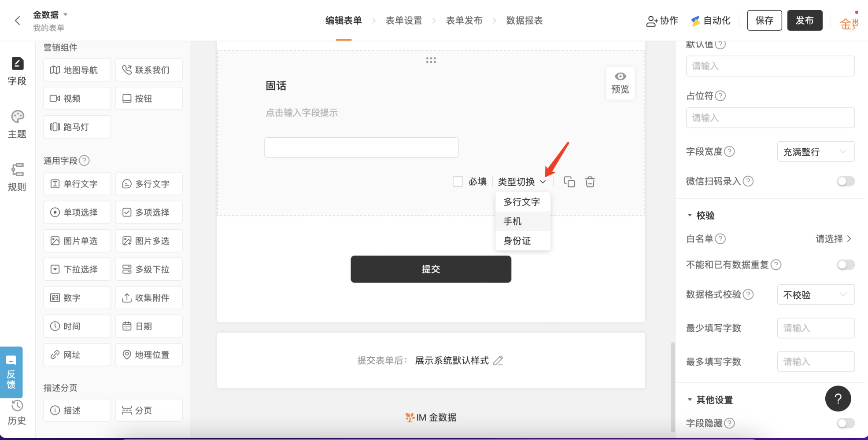The image size is (868, 440).
Task: Delete the 固话 field with trash icon
Action: pos(590,182)
